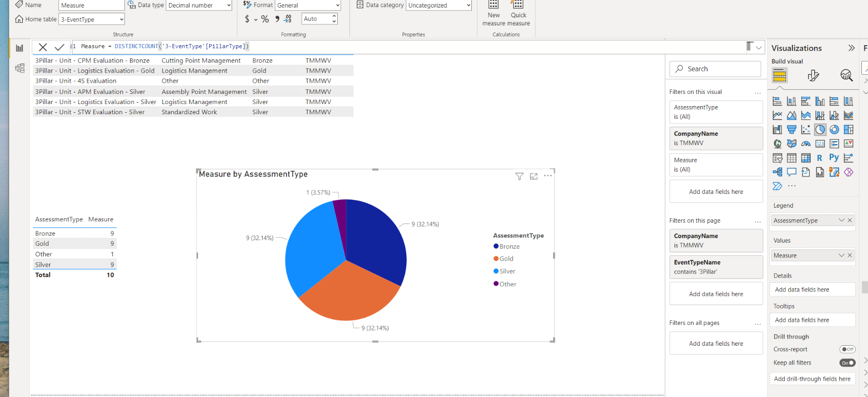Insert a Python visual

click(834, 158)
